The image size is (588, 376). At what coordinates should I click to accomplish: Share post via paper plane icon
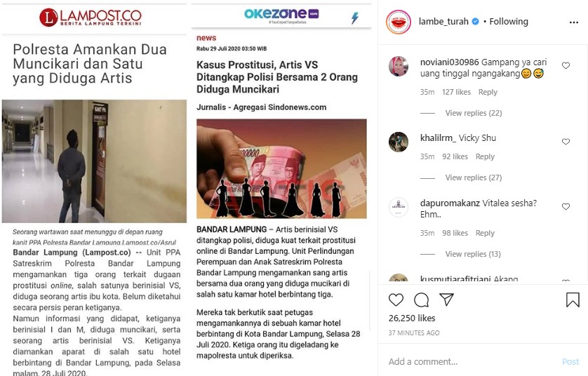point(446,300)
